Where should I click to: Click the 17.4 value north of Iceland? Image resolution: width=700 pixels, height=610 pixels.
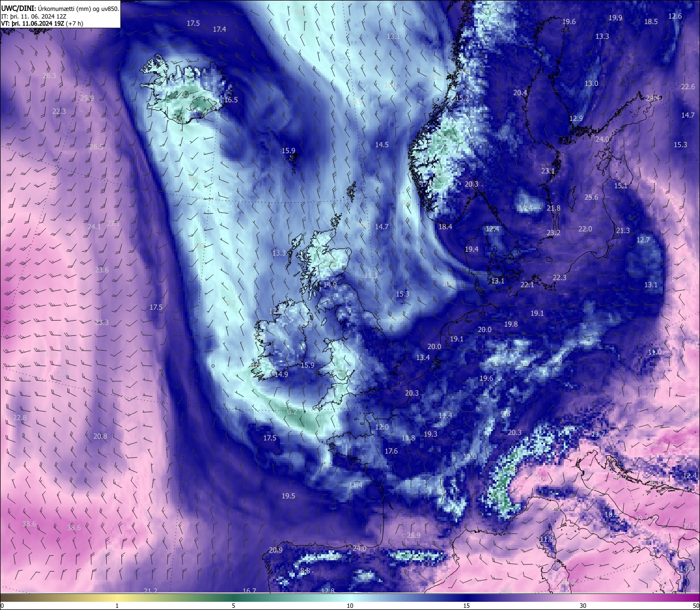coord(219,29)
